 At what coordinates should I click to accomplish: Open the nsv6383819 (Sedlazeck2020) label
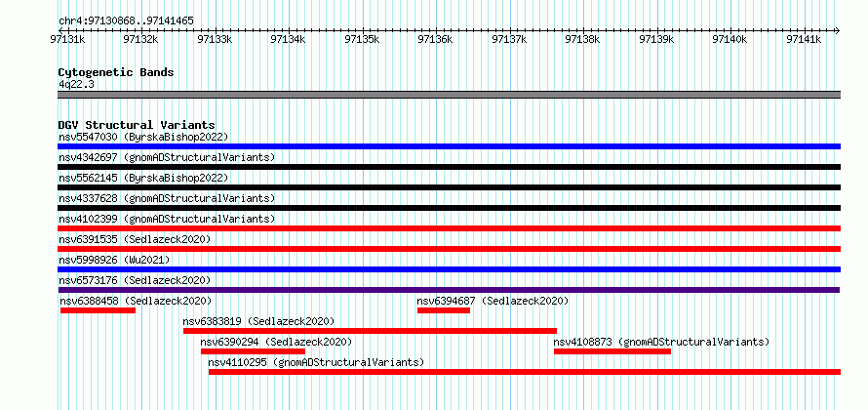click(x=258, y=321)
